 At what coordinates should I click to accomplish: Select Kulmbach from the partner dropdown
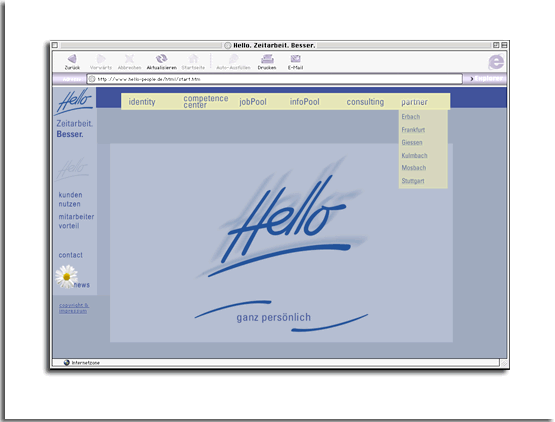coord(414,156)
